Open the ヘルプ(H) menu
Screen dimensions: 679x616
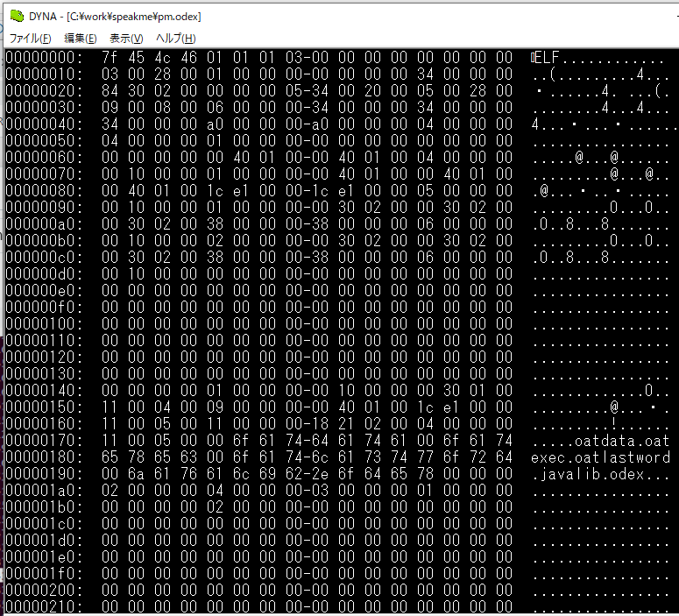[176, 39]
